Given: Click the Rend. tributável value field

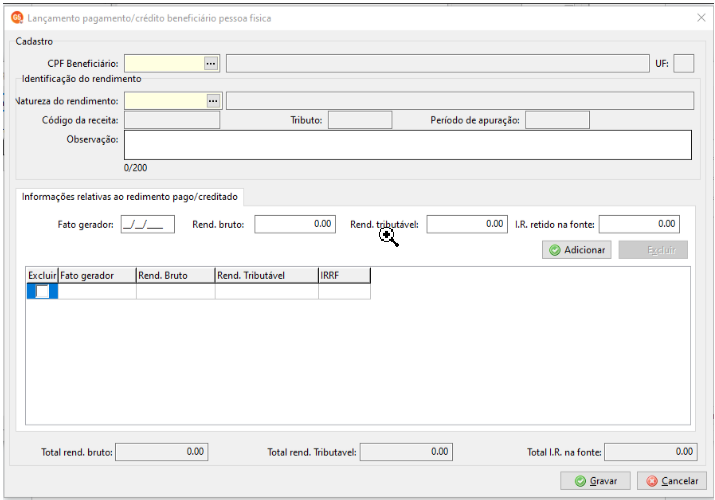Looking at the screenshot, I should (x=467, y=224).
